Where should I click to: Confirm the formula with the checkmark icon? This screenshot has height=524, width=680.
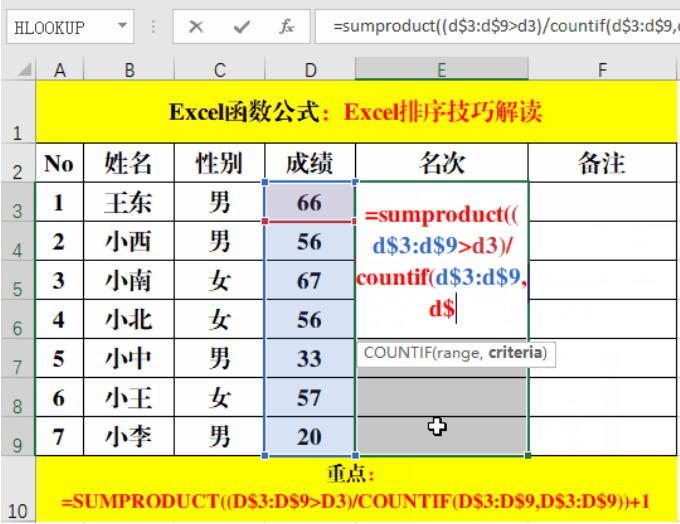tap(242, 27)
